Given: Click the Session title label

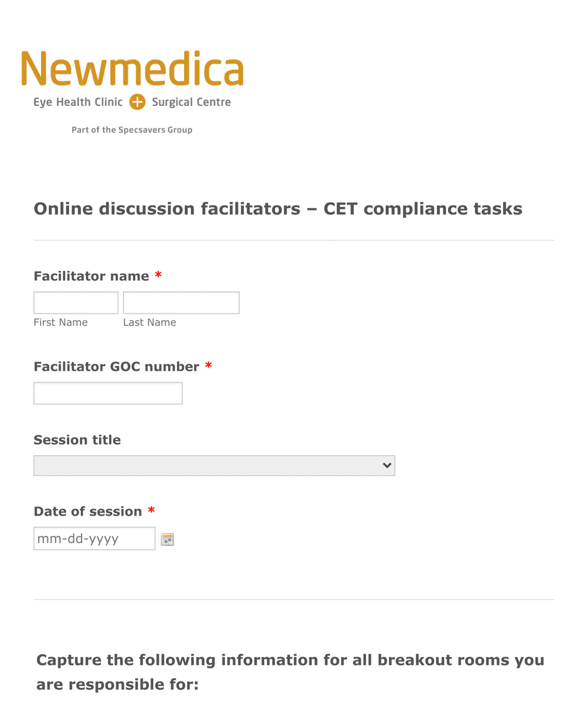Looking at the screenshot, I should pos(77,440).
